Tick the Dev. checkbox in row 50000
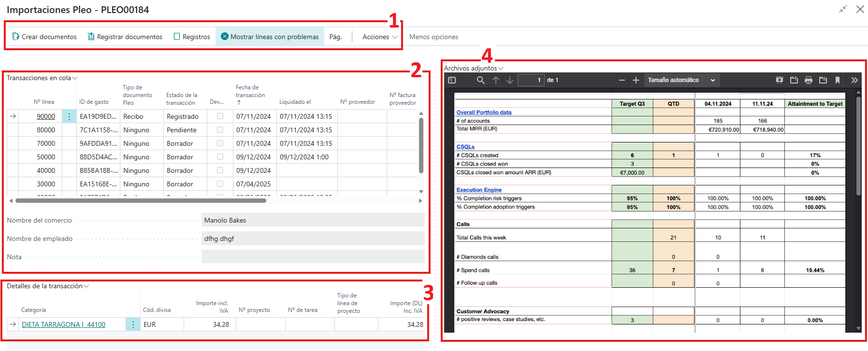Viewport: 868px width, 351px height. pos(220,157)
